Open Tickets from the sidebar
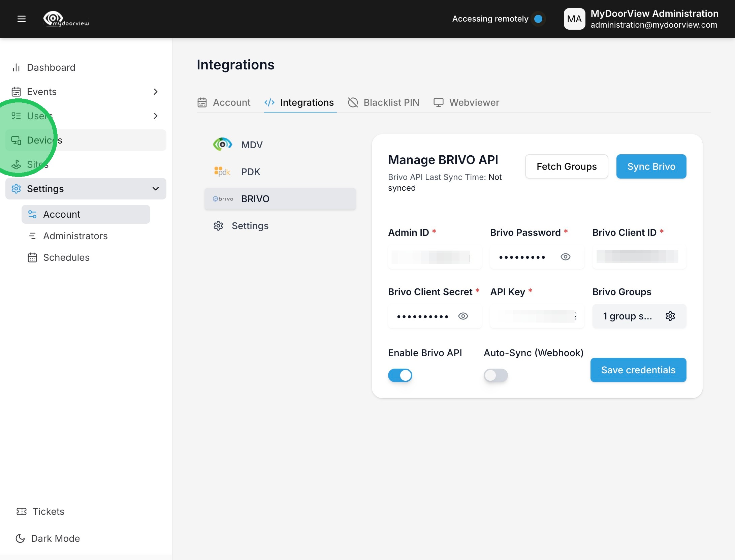Image resolution: width=735 pixels, height=560 pixels. point(48,511)
